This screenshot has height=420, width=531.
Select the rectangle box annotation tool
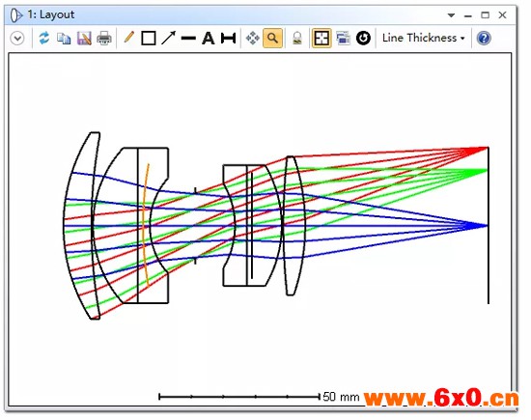coord(149,38)
